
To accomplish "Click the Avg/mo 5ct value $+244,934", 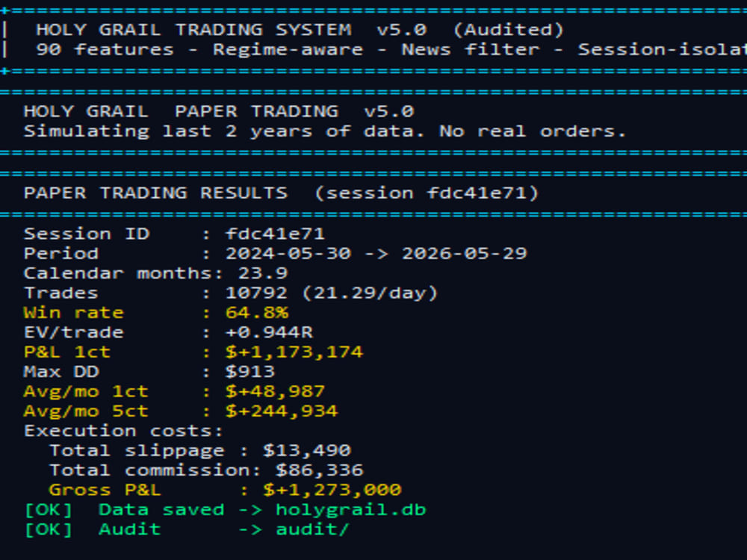I will click(x=281, y=411).
